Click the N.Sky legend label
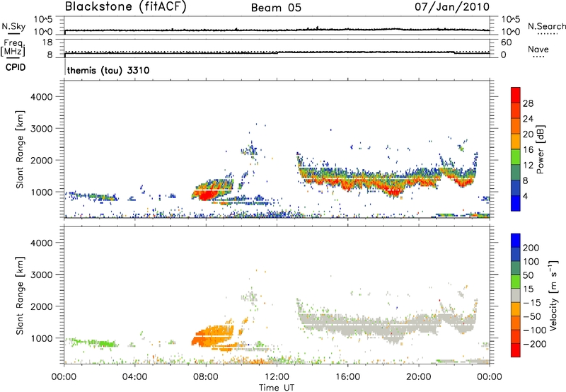Image resolution: width=566 pixels, height=392 pixels. 13,27
